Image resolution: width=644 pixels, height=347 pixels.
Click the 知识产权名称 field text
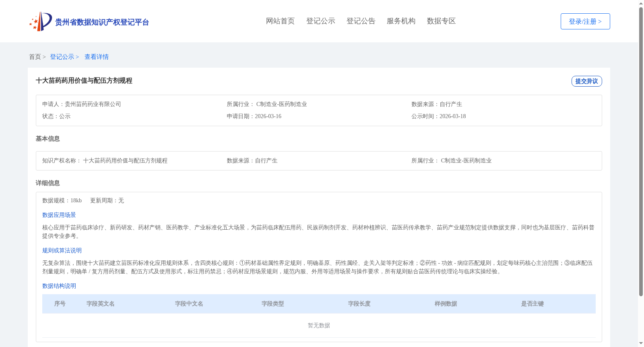click(x=105, y=160)
